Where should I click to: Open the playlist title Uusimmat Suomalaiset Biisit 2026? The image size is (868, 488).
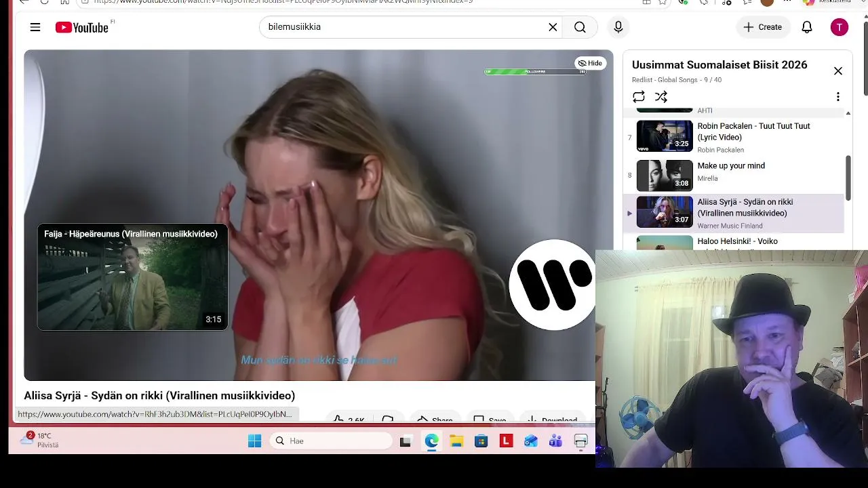[719, 65]
